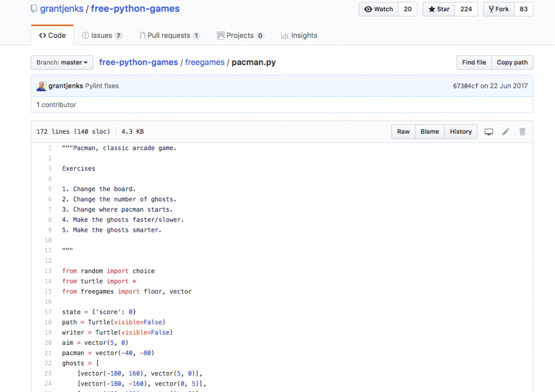Open the rendered blob view with the display icon
This screenshot has height=392, width=555.
point(488,131)
